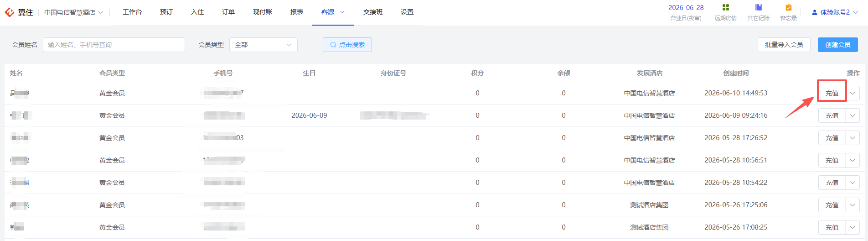Viewport: 868px width, 241px height.
Task: Click 充值 for member created 2026-05-26 17:08:25
Action: 832,227
